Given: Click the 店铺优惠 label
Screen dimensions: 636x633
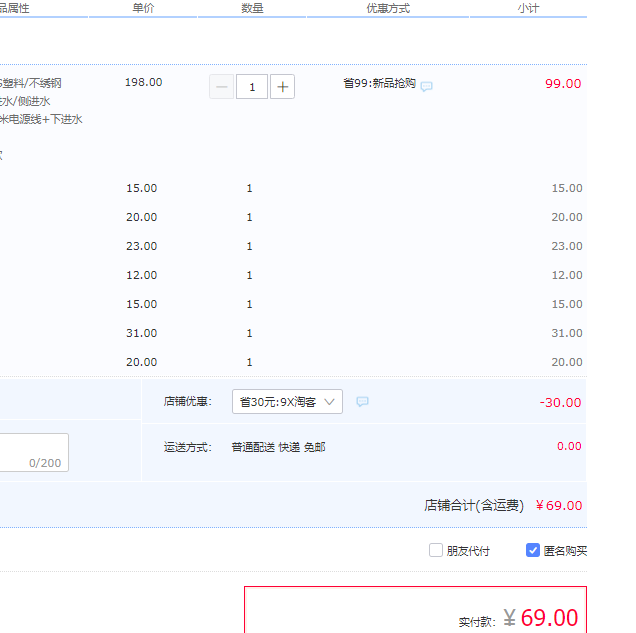Looking at the screenshot, I should coord(188,401).
